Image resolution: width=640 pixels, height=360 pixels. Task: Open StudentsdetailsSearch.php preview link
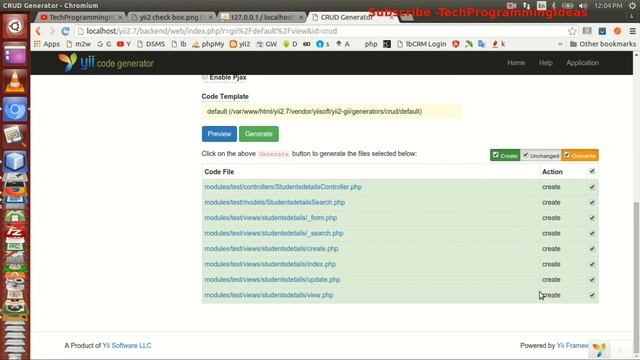(275, 202)
